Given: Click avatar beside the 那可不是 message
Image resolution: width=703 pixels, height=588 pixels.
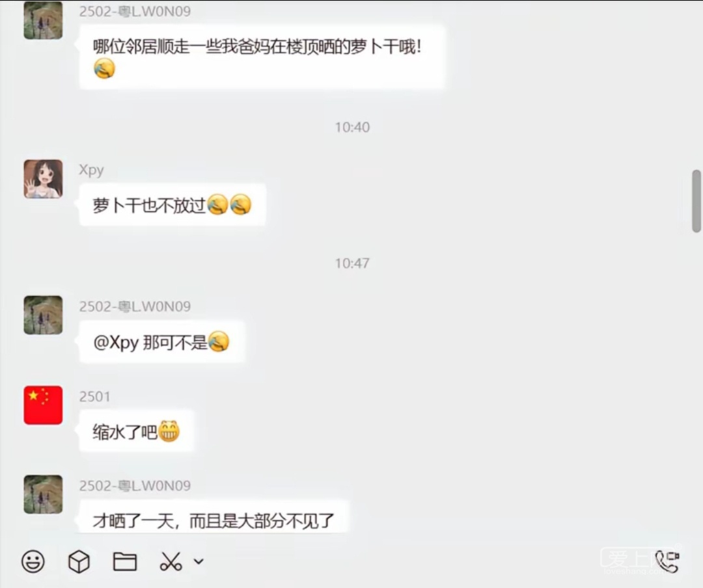Looking at the screenshot, I should point(43,315).
